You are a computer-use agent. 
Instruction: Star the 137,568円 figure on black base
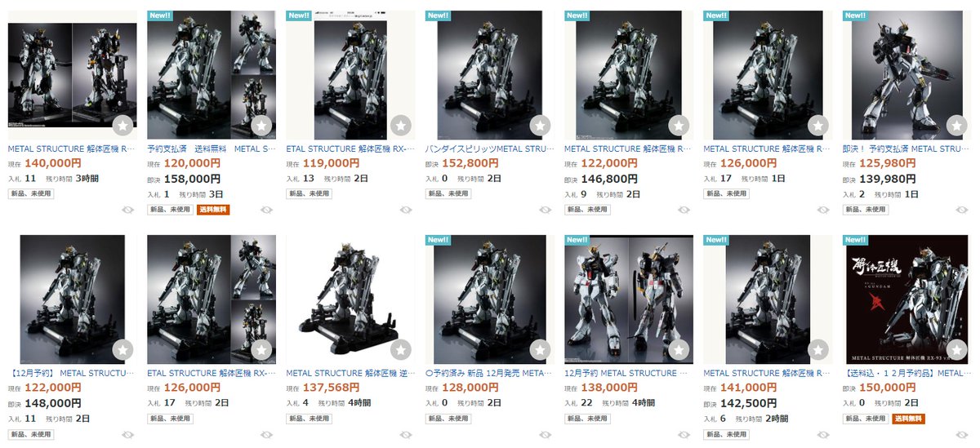pos(400,350)
